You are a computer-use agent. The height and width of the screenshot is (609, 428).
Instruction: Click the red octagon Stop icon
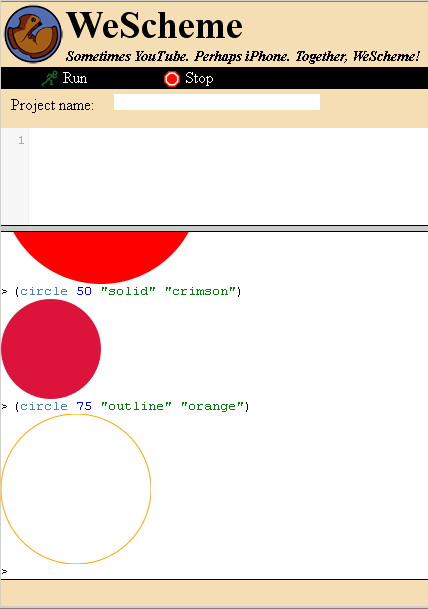(172, 79)
